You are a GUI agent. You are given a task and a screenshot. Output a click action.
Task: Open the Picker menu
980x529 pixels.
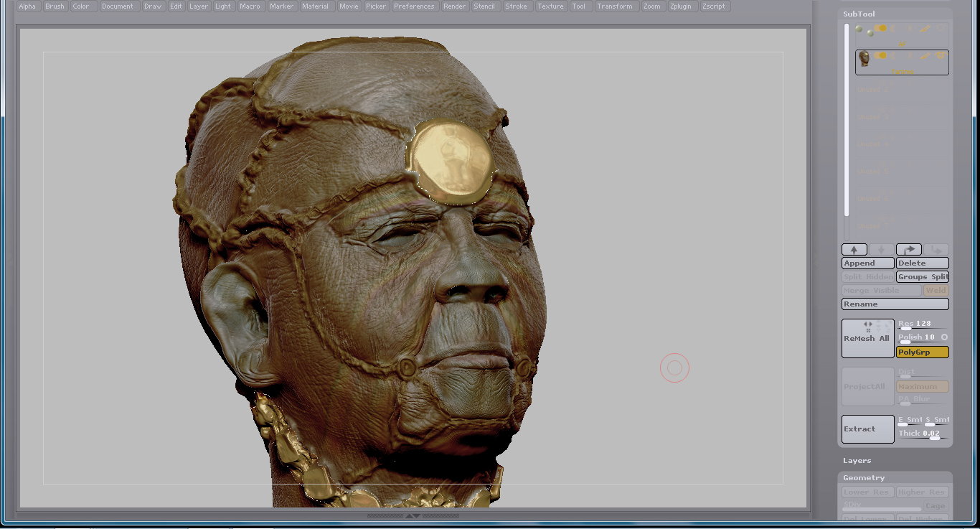376,6
